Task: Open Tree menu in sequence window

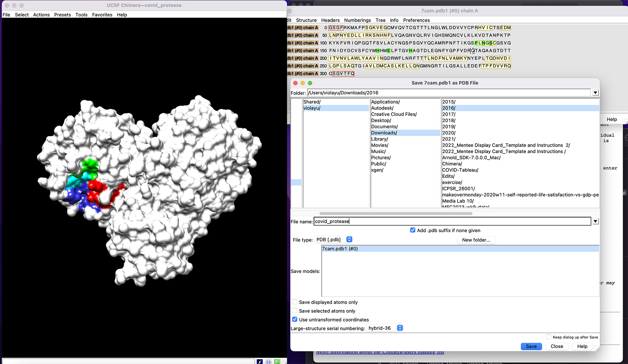Action: click(x=380, y=20)
